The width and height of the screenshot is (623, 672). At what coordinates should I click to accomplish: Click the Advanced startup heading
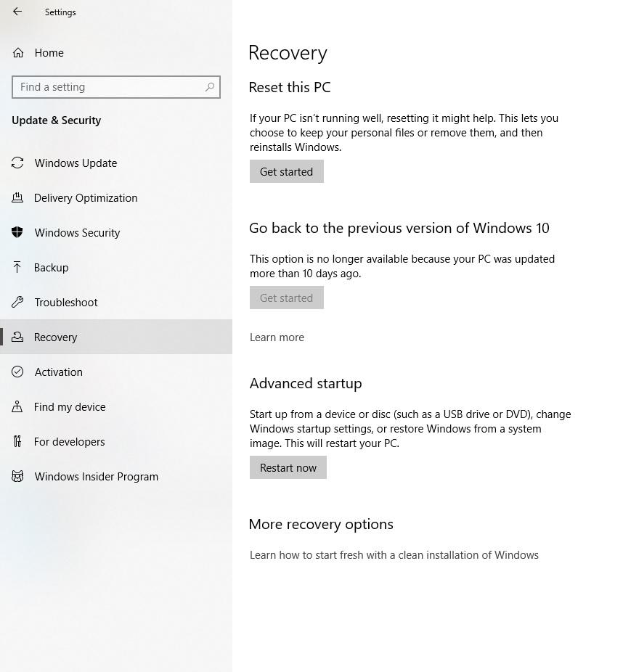pyautogui.click(x=306, y=384)
